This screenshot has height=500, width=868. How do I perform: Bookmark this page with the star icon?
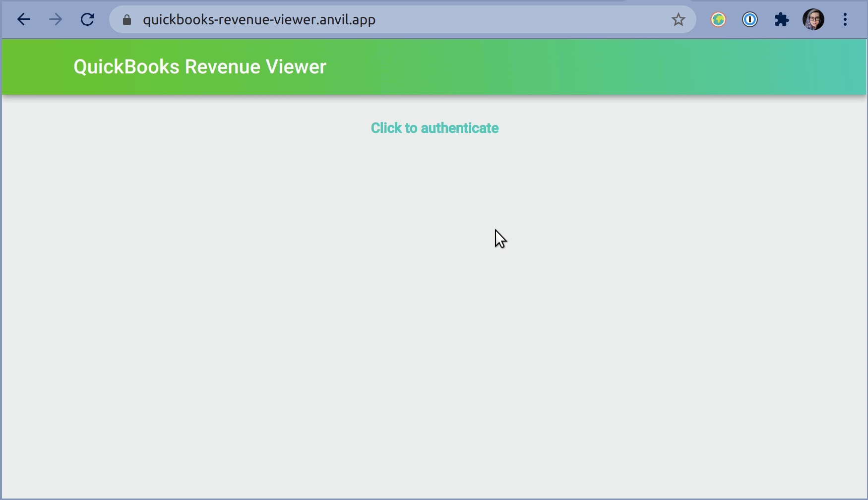coord(678,20)
